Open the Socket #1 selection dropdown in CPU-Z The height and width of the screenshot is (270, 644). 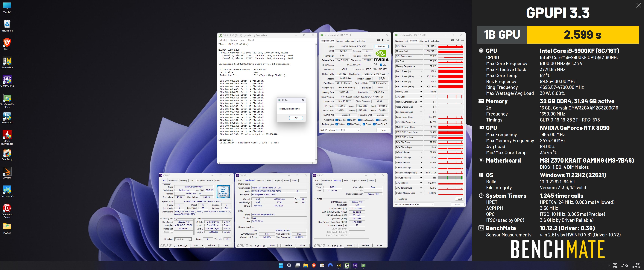pyautogui.click(x=183, y=239)
